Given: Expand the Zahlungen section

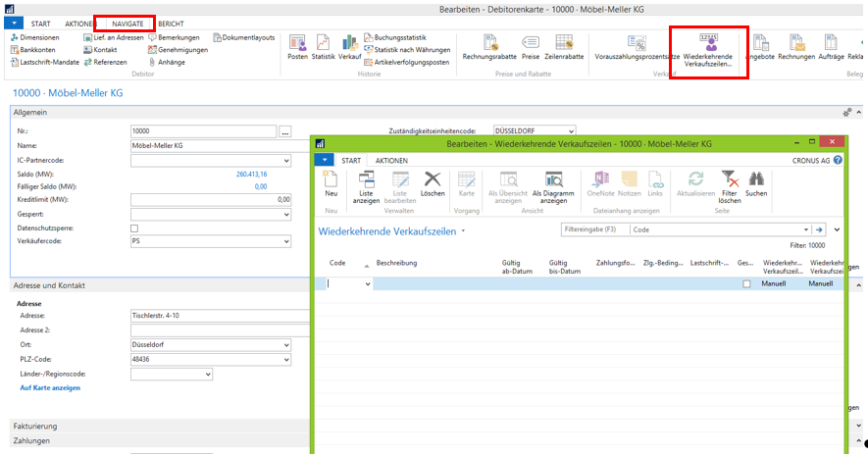Looking at the screenshot, I should pyautogui.click(x=858, y=441).
